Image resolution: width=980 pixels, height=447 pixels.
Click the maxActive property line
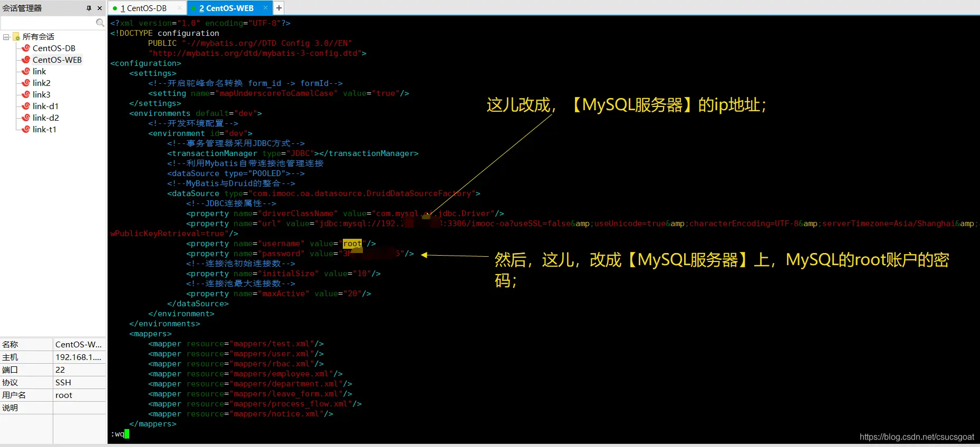pos(278,294)
